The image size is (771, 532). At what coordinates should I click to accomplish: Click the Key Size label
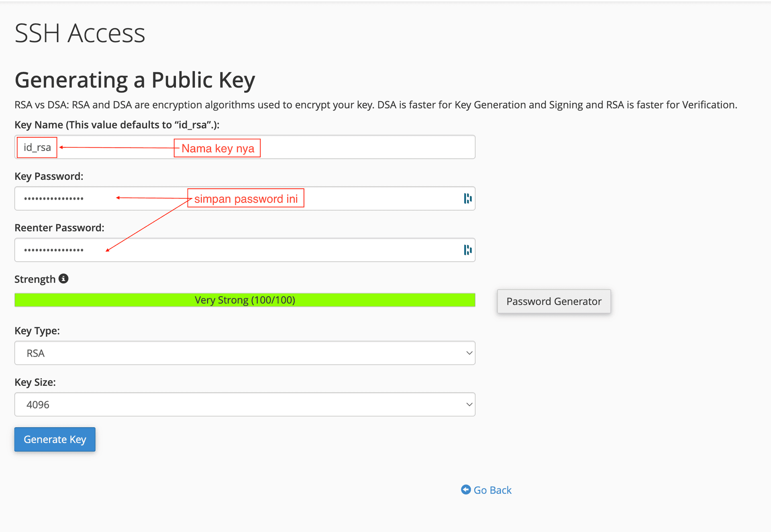pos(35,382)
